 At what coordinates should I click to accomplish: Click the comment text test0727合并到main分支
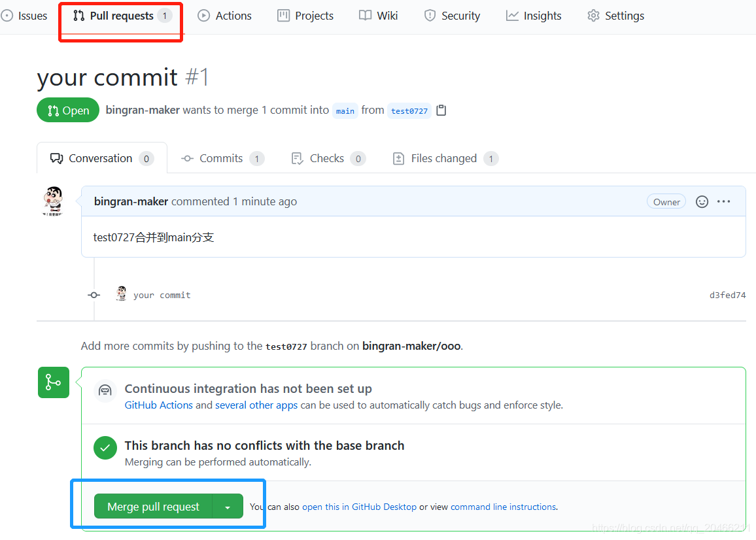153,237
